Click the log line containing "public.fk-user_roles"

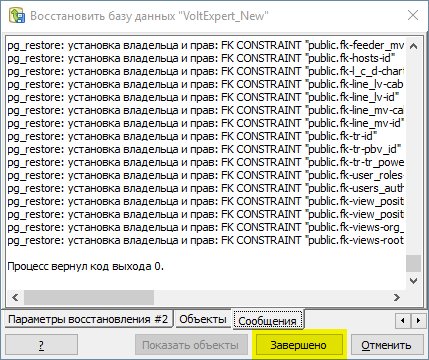(205, 175)
